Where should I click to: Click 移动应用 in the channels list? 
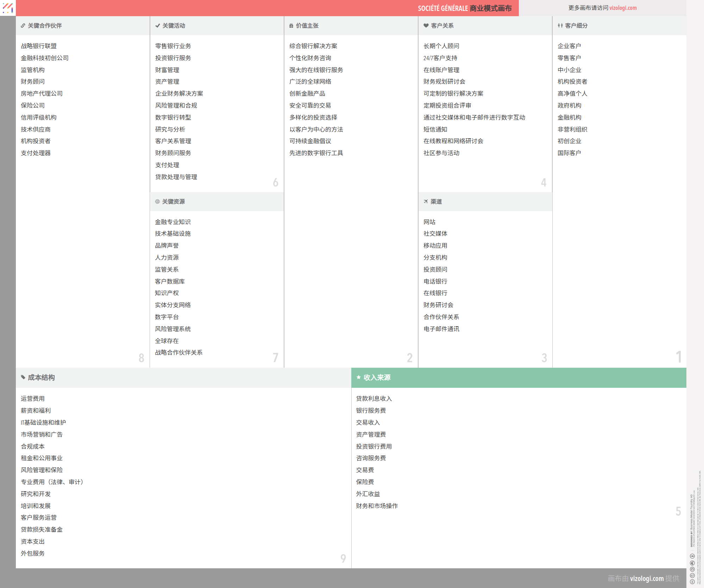[435, 246]
